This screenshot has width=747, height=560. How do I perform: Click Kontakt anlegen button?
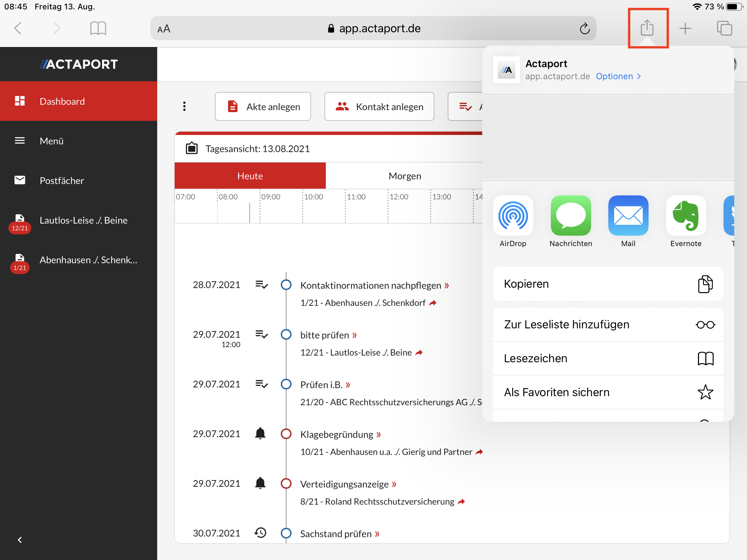coord(379,106)
